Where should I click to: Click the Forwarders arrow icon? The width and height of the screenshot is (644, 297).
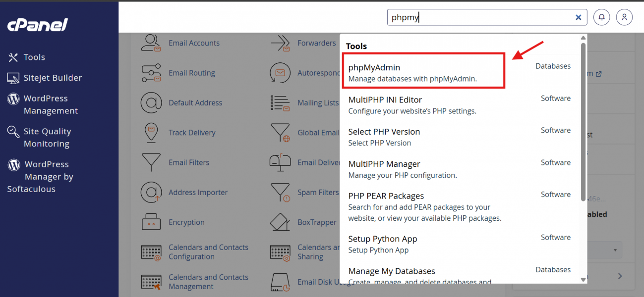point(280,43)
